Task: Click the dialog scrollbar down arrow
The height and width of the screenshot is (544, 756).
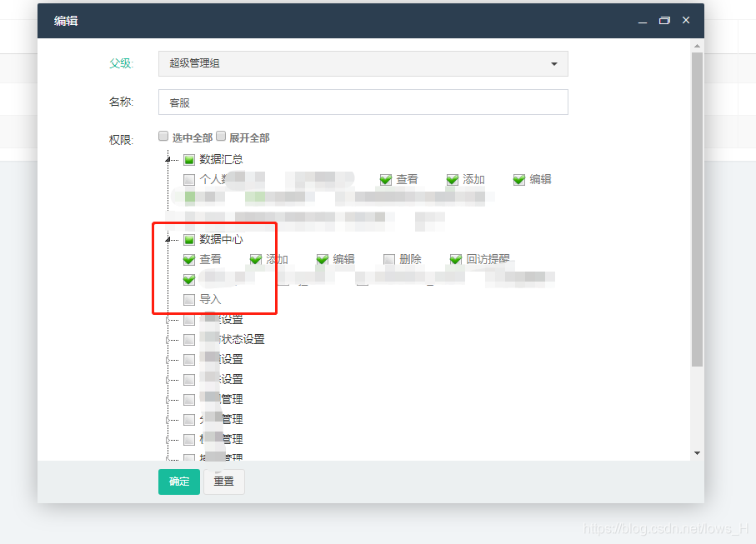Action: 697,453
